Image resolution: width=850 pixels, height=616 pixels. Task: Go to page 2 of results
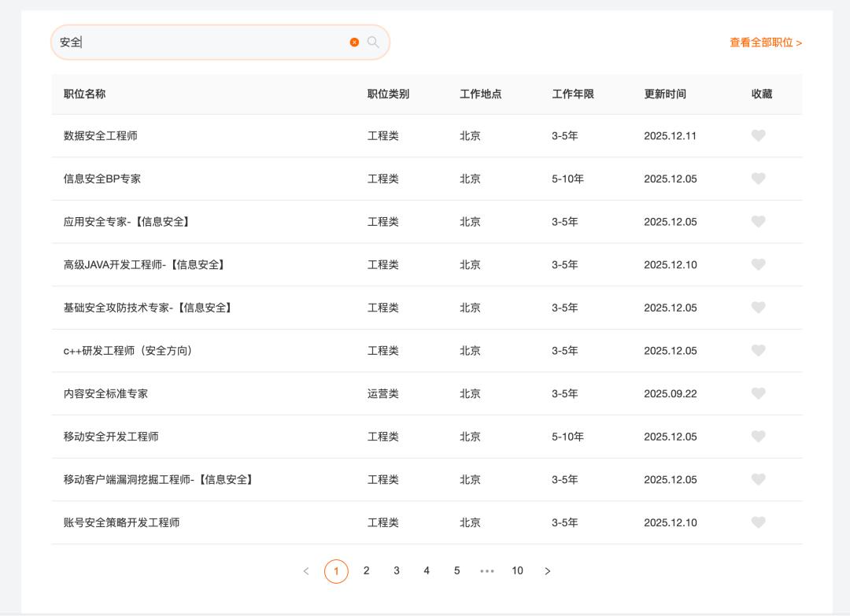(x=366, y=571)
